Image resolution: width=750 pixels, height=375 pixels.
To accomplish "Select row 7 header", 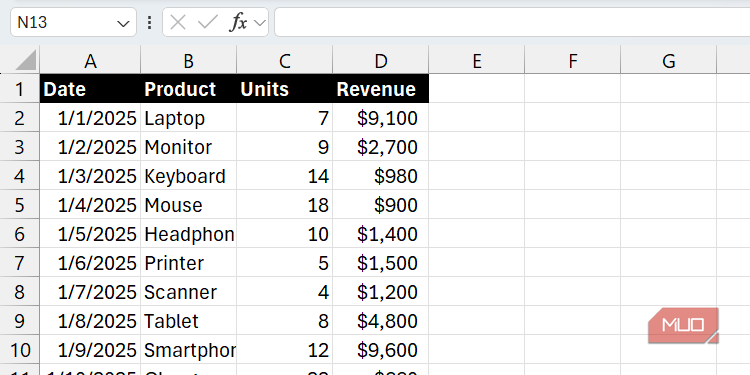I will pyautogui.click(x=20, y=263).
